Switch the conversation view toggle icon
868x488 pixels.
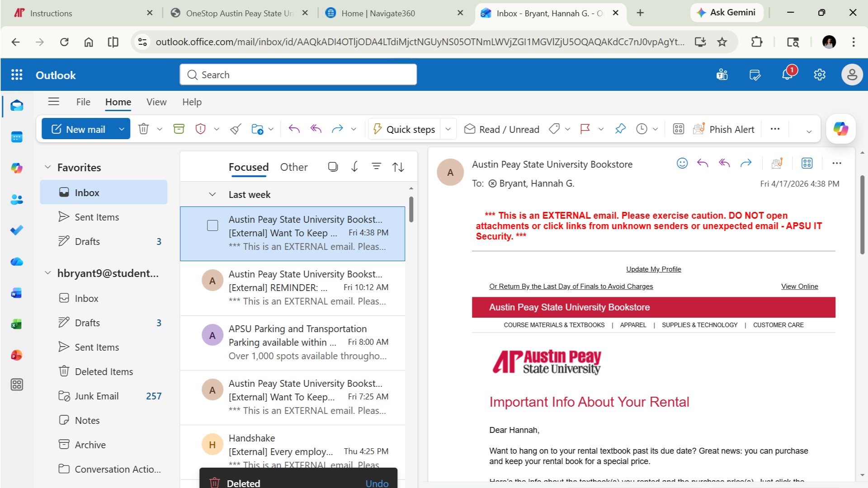pos(333,166)
